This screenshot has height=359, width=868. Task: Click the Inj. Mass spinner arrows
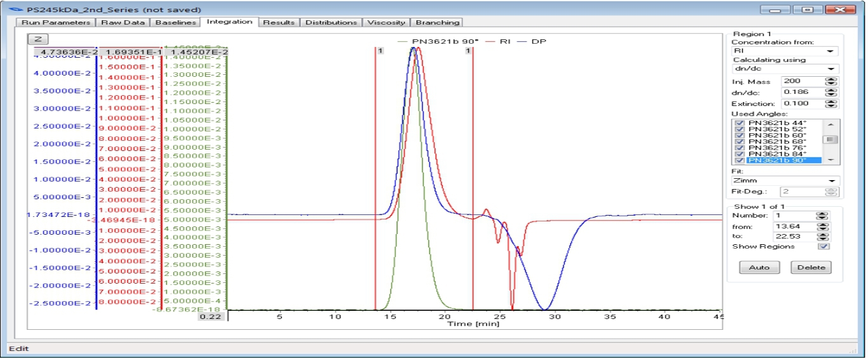[x=829, y=81]
